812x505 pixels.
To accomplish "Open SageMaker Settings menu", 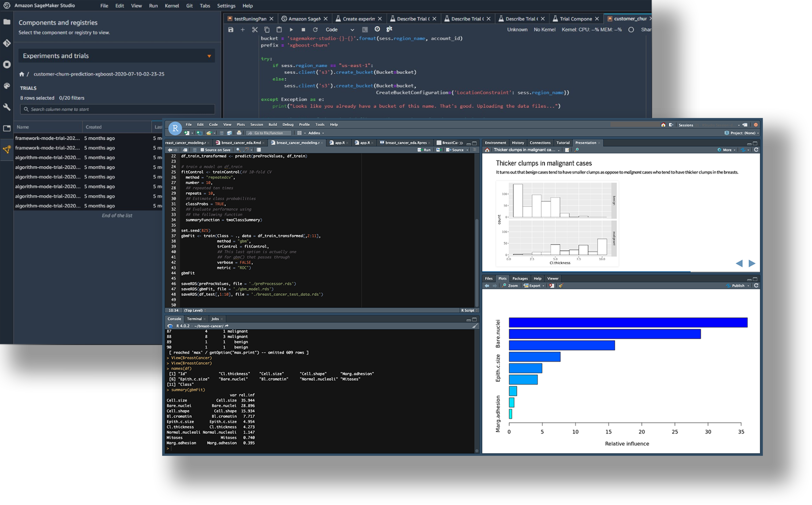I will pos(226,6).
